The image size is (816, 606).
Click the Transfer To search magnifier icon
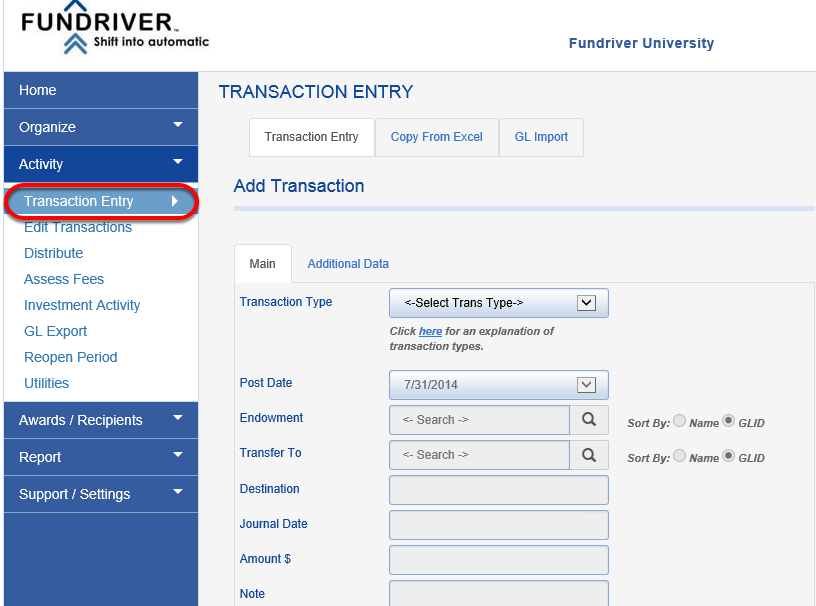coord(589,455)
